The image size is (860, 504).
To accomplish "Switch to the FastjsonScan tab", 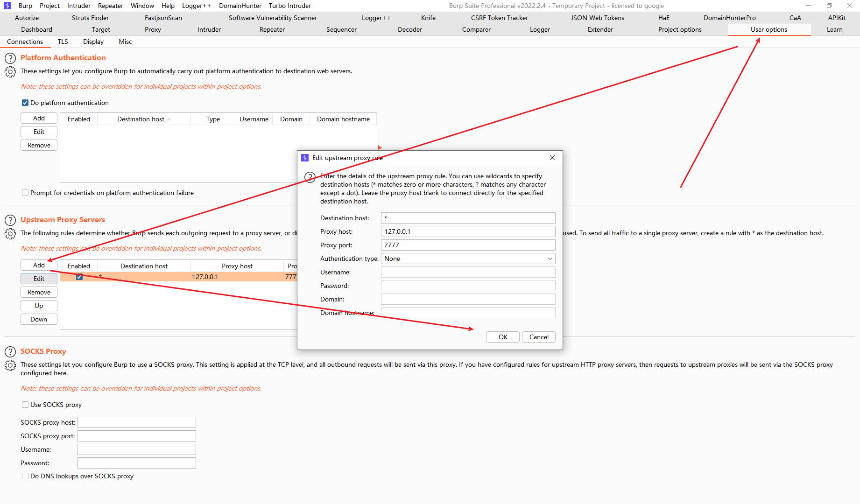I will coord(163,18).
